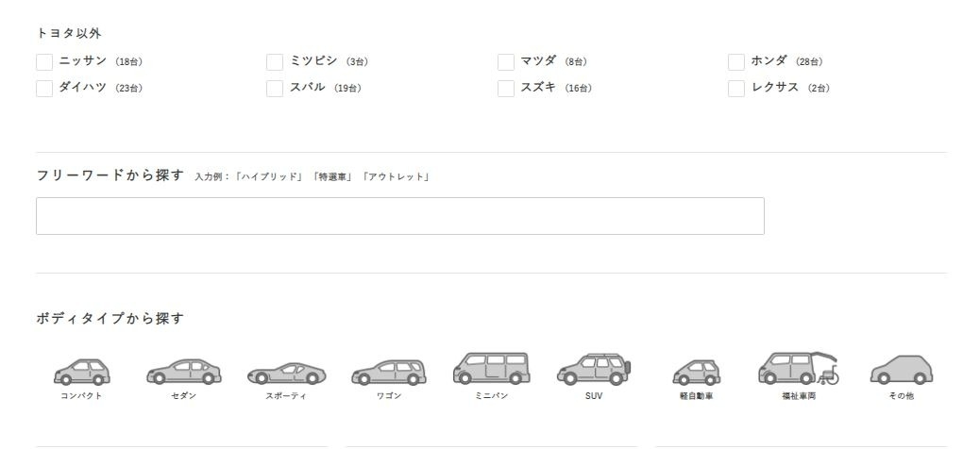Check the スズキ checkbox
The width and height of the screenshot is (980, 449).
click(x=506, y=89)
